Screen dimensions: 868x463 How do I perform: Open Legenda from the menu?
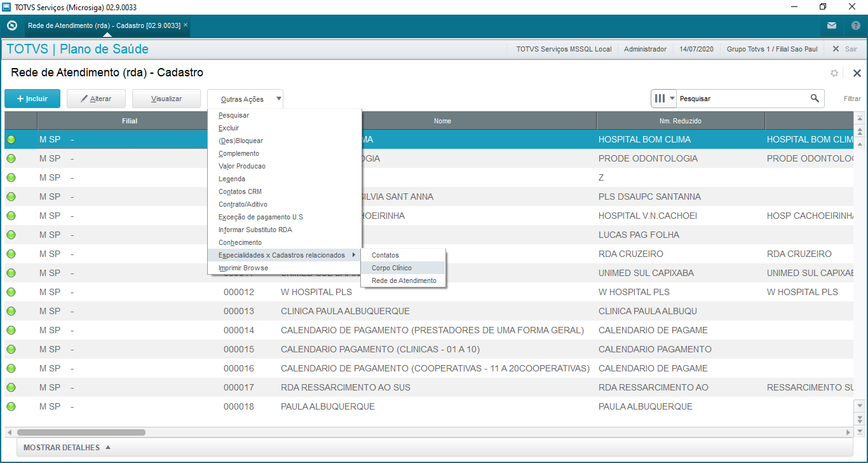[x=285, y=179]
